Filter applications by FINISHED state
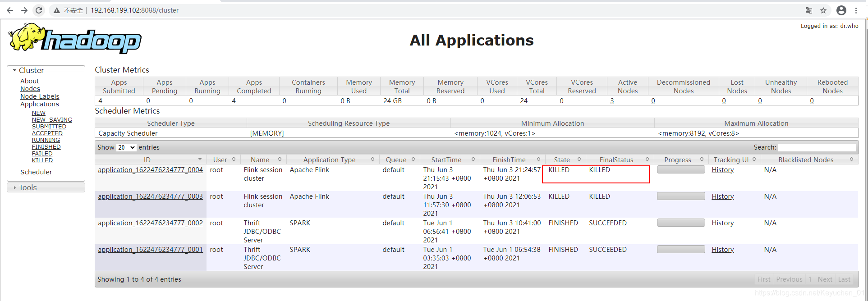 tap(46, 147)
